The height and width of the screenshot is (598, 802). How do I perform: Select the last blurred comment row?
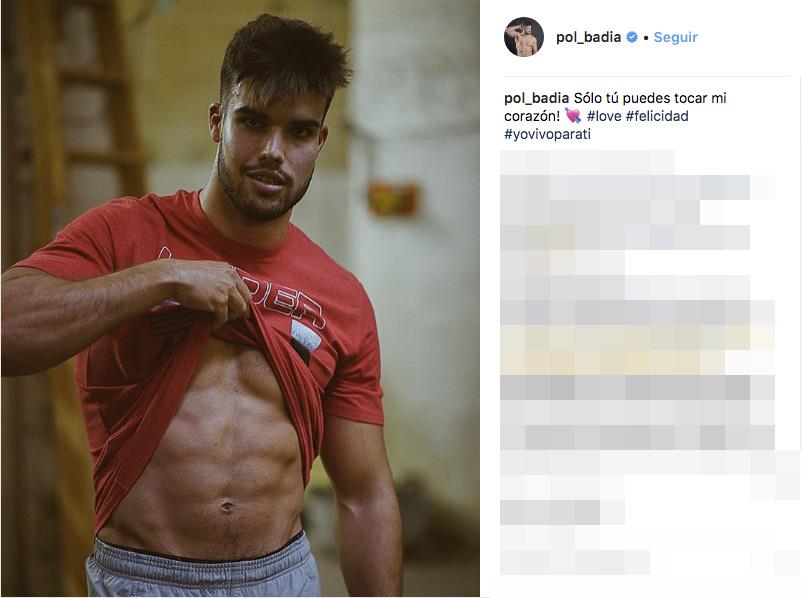[x=575, y=562]
